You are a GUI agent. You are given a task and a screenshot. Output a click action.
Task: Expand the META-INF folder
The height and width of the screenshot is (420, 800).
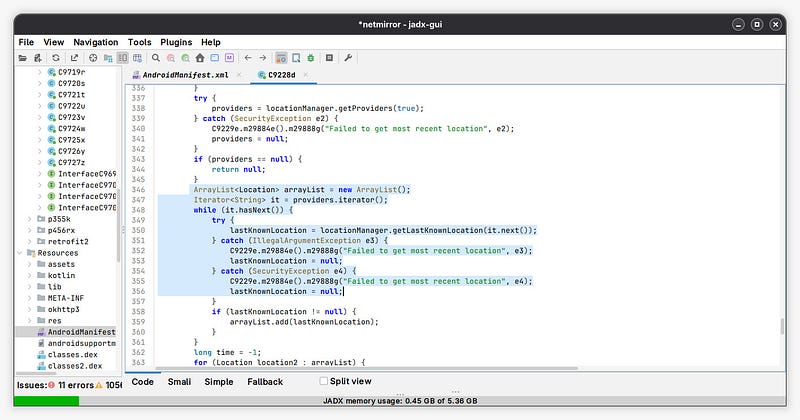pos(30,298)
